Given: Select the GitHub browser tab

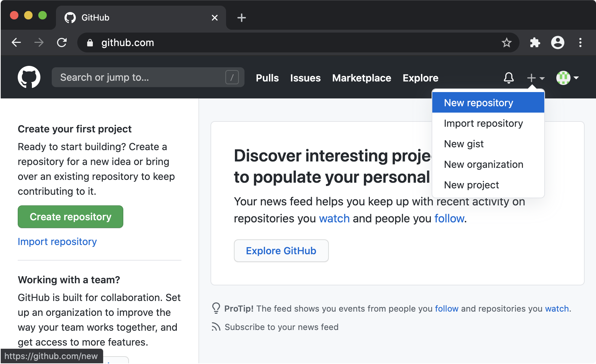Looking at the screenshot, I should (x=141, y=18).
